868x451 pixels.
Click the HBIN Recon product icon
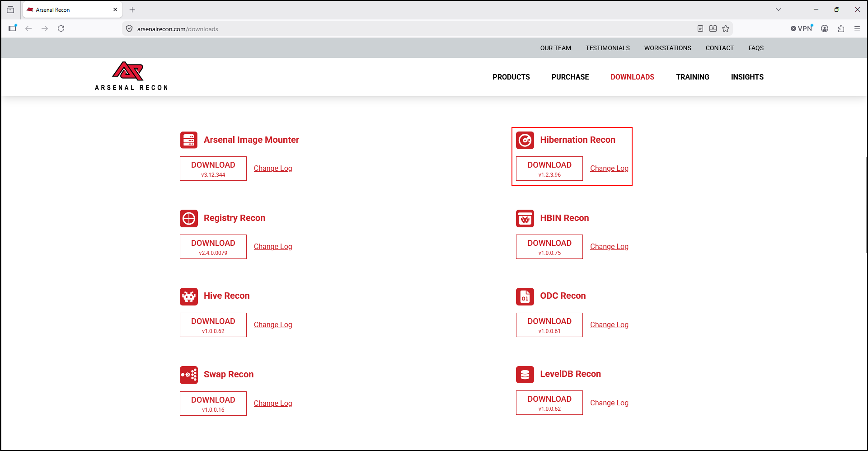point(525,218)
